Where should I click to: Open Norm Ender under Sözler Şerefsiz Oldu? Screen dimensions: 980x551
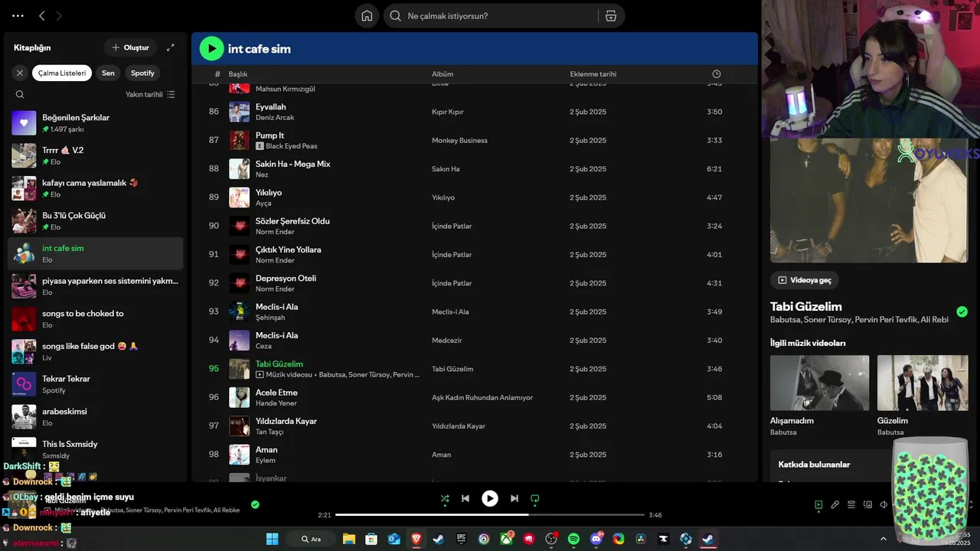point(275,232)
